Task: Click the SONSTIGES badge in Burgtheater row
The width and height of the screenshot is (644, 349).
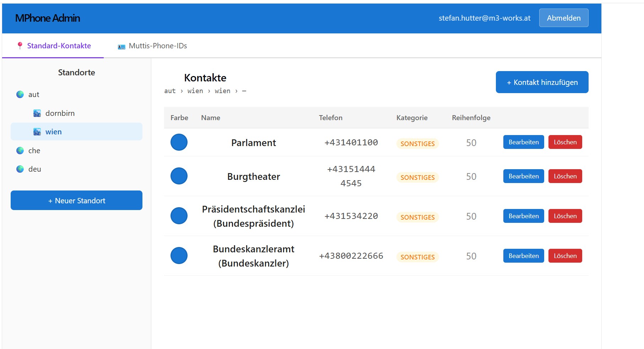Action: tap(418, 177)
